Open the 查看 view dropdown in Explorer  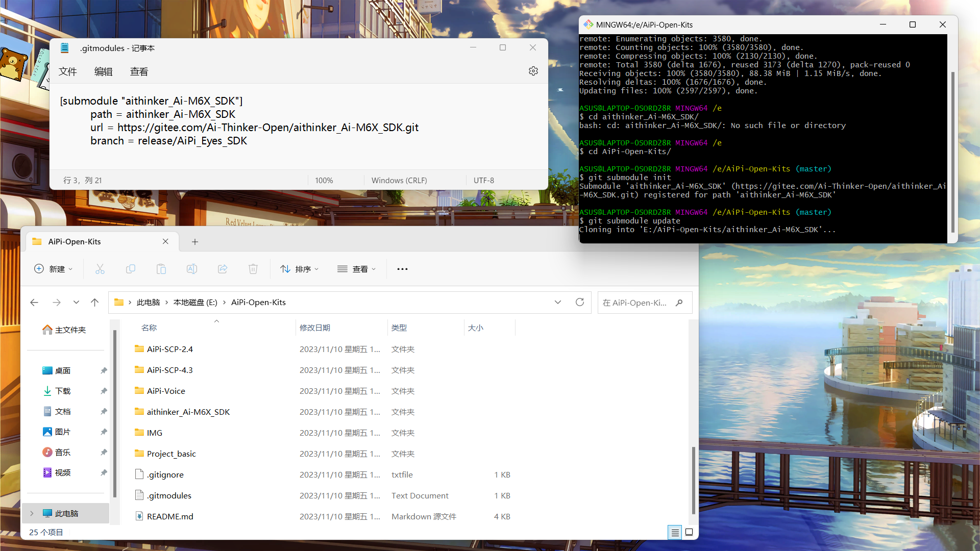click(357, 269)
